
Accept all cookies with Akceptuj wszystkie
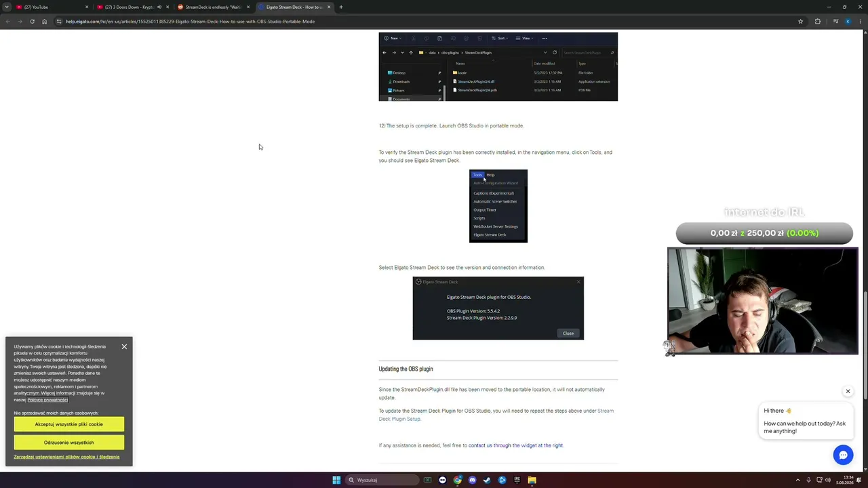coord(68,424)
